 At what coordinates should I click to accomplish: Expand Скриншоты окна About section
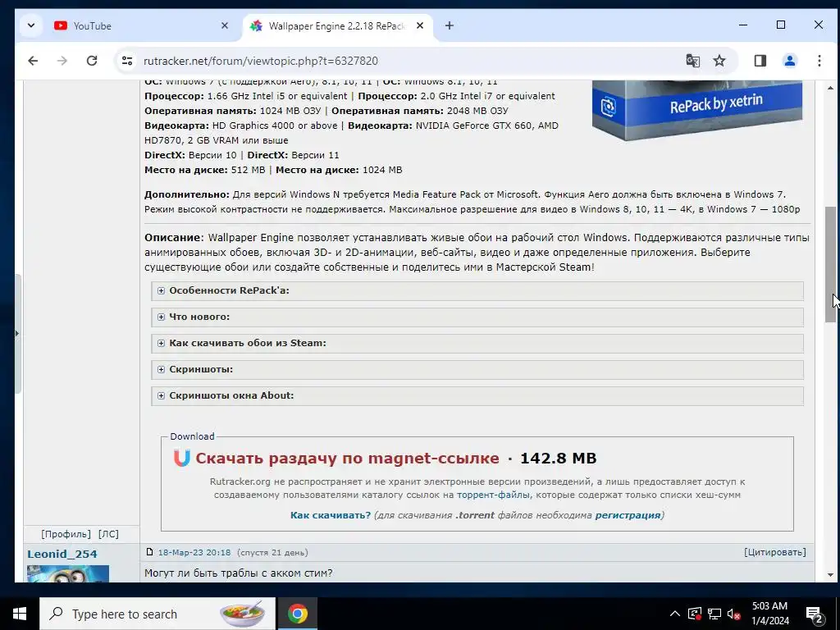coord(477,395)
